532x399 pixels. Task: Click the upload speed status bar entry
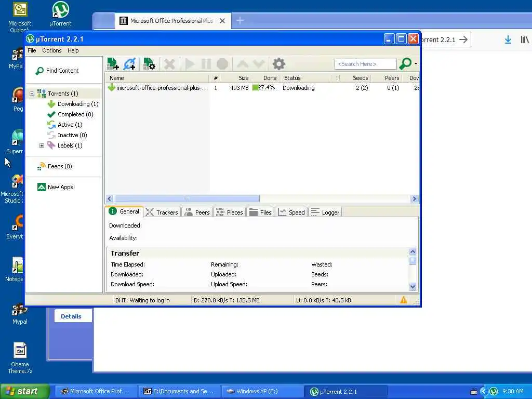pos(323,300)
